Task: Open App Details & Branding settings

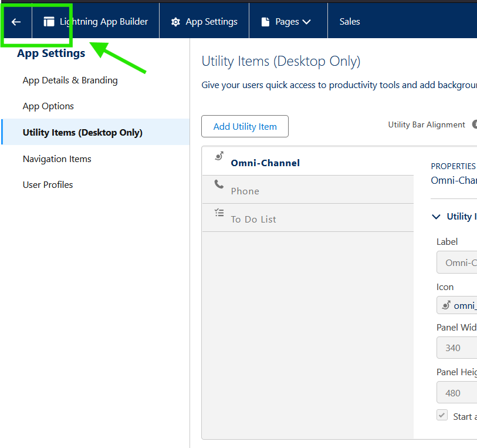Action: [70, 80]
